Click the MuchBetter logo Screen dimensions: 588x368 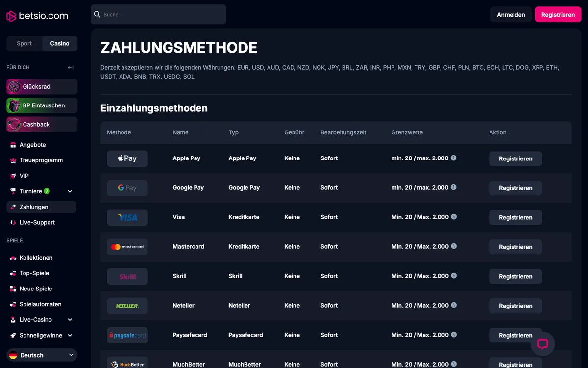[x=127, y=364]
